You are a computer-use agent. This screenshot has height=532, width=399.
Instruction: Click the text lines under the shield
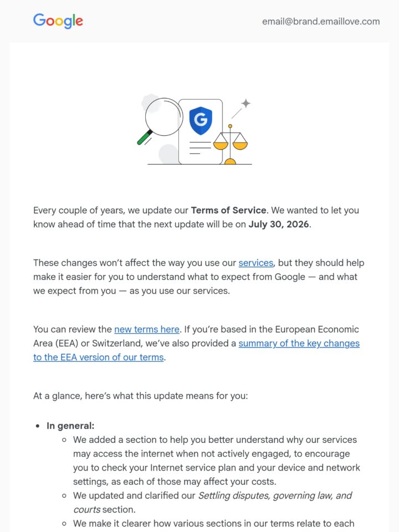coord(200,148)
